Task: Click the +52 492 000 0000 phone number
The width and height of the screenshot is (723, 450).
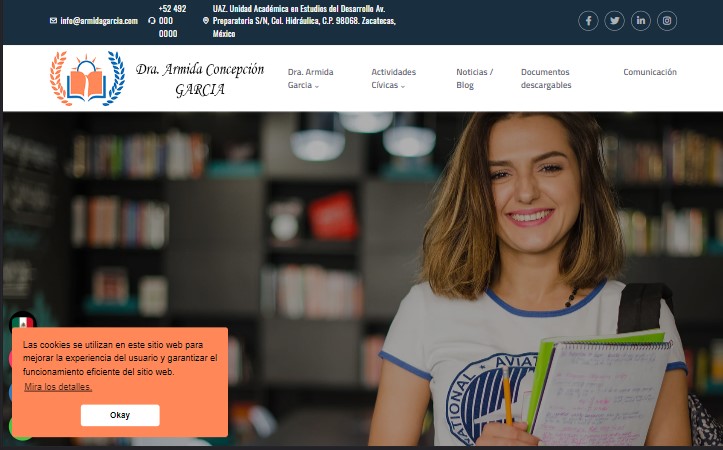Action: coord(172,21)
